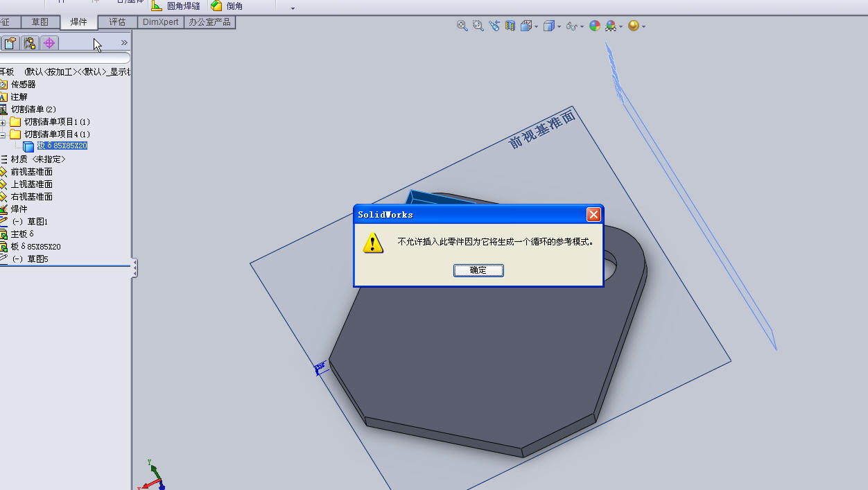Click the View Settings gold sphere icon
Screen dimensions: 868x490
click(634, 26)
